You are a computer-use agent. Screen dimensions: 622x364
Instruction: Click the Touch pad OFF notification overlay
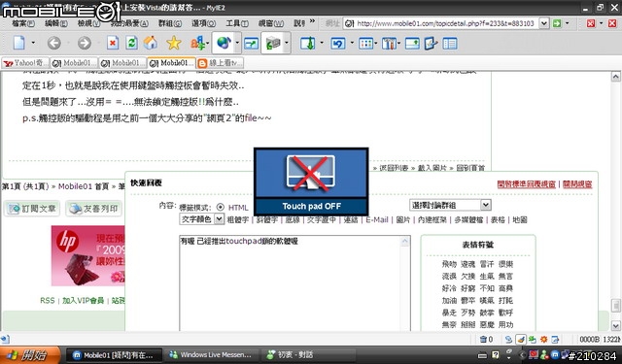(x=311, y=182)
